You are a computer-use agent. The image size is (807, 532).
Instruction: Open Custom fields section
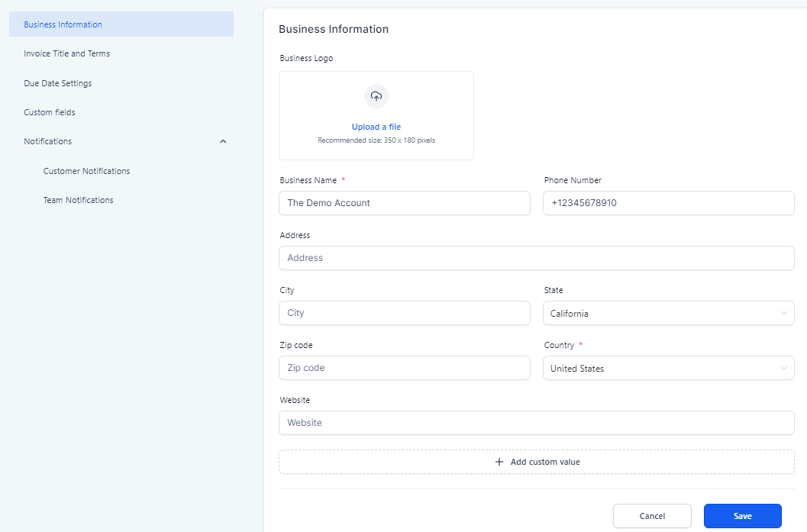click(x=50, y=112)
